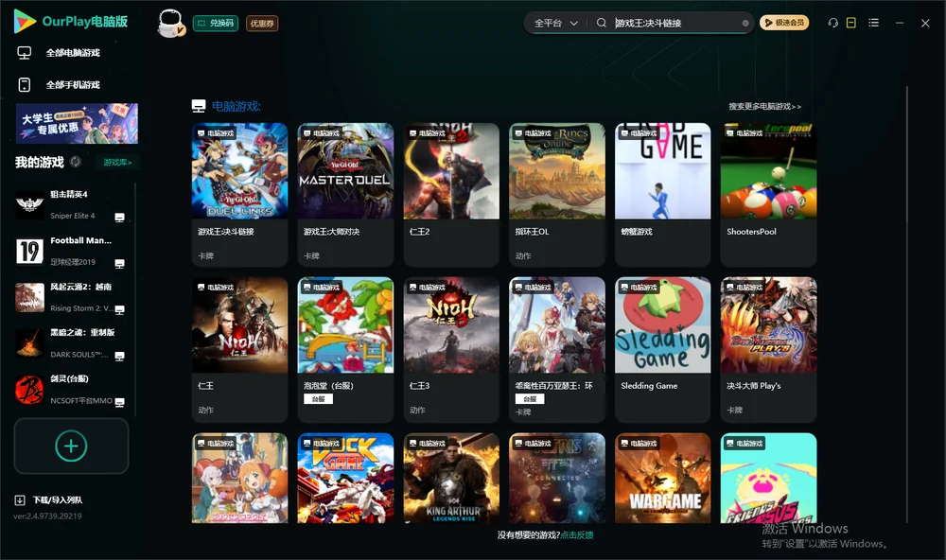Open the ShootersPool game card
The height and width of the screenshot is (560, 946).
pyautogui.click(x=768, y=194)
